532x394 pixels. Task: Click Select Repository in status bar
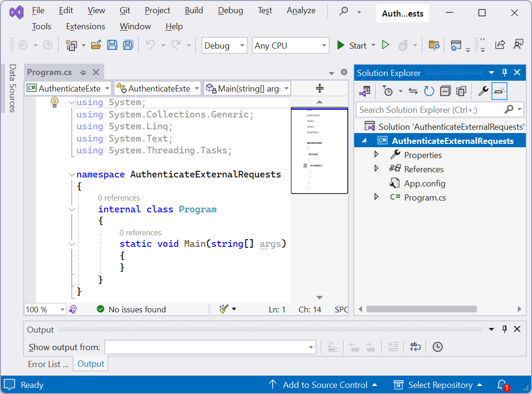438,385
